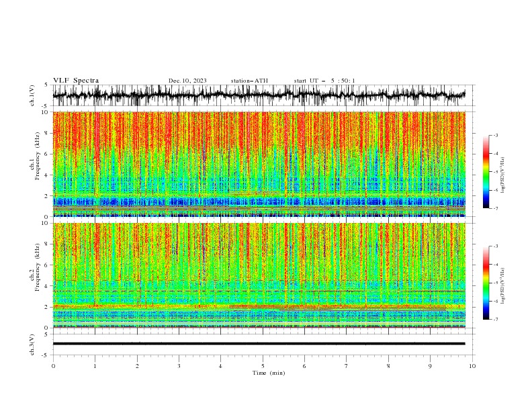The width and height of the screenshot is (532, 411).
Task: Click inside the ch.2 frequency spectrogram
Action: [259, 275]
